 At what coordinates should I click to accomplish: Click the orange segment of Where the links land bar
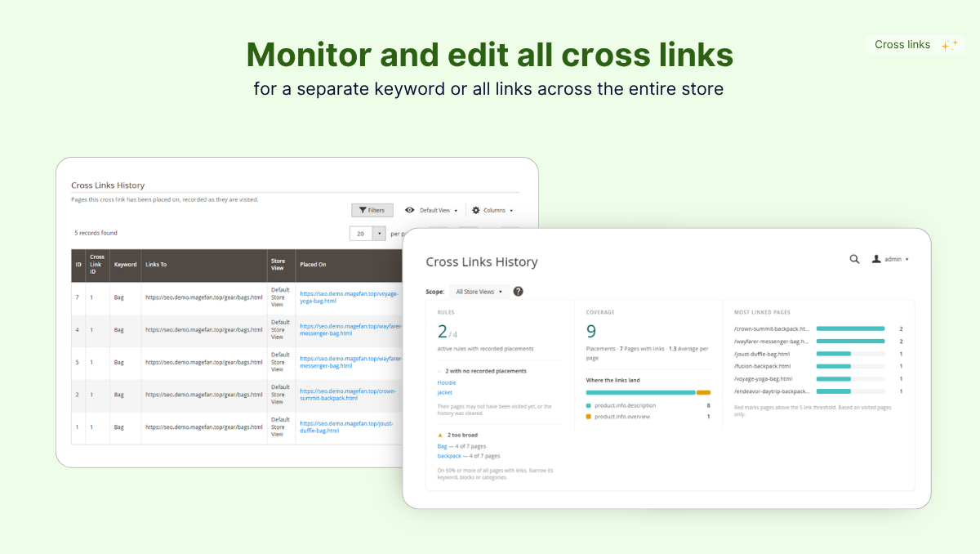point(703,392)
